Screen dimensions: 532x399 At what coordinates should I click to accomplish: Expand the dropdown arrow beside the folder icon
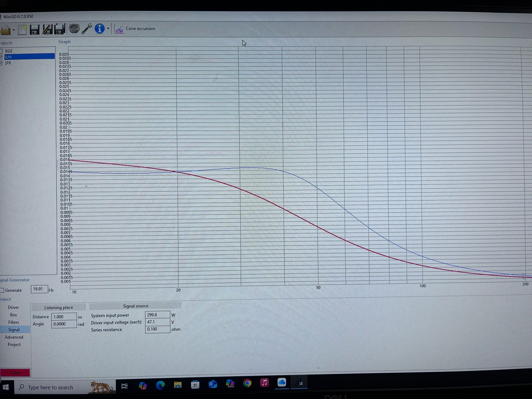click(14, 30)
